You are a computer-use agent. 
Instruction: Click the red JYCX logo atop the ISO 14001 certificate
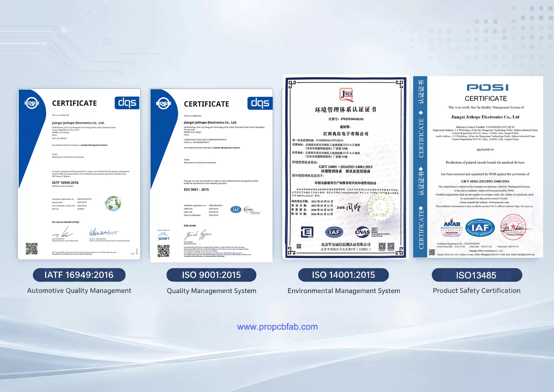pyautogui.click(x=347, y=94)
